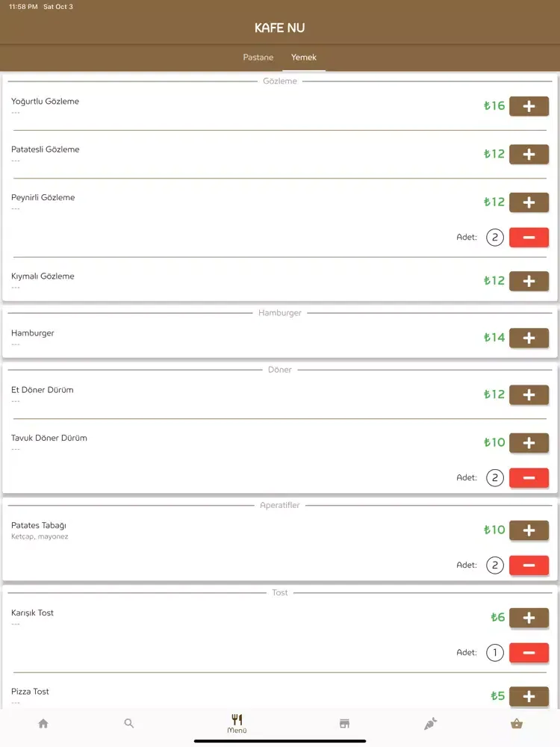Select the Yemek tab
Image resolution: width=560 pixels, height=747 pixels.
303,58
